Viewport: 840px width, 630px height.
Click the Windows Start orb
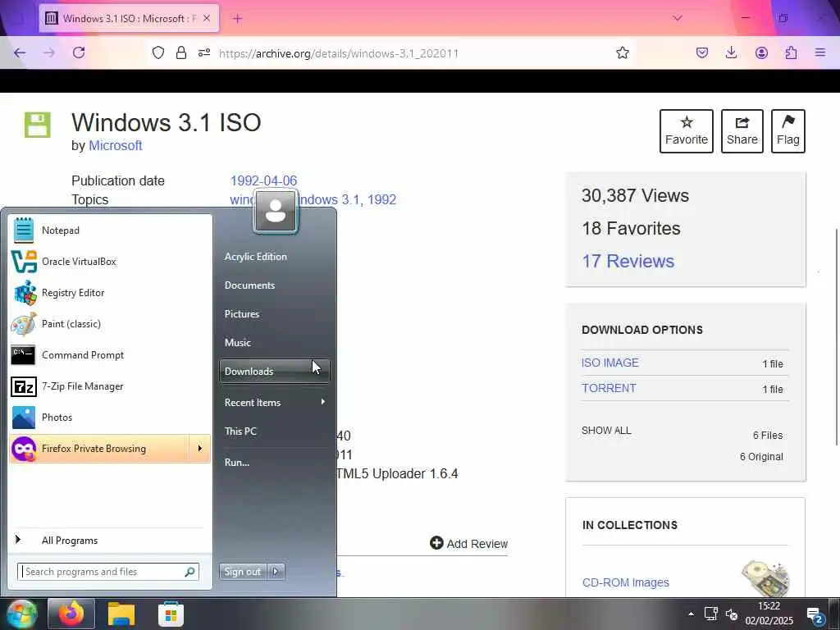click(21, 614)
